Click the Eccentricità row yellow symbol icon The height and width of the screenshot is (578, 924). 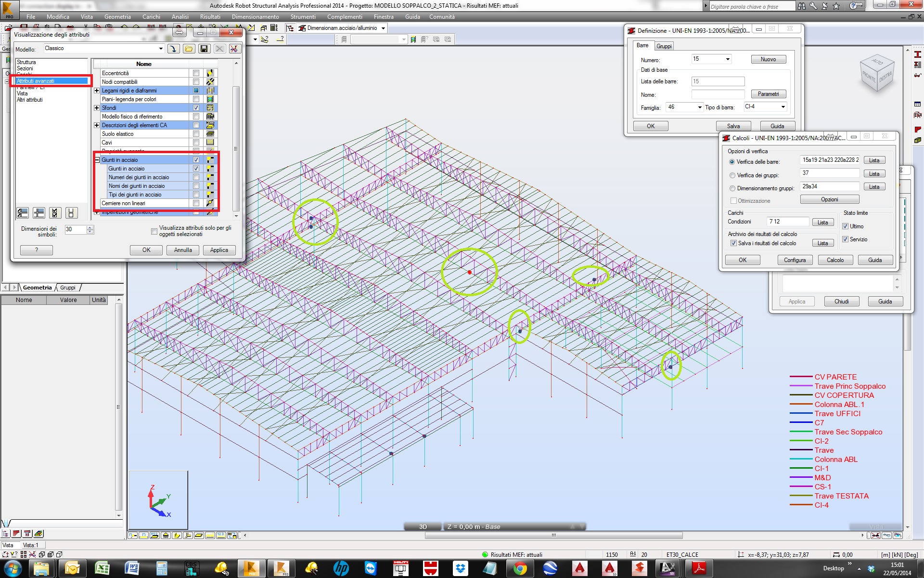[210, 73]
